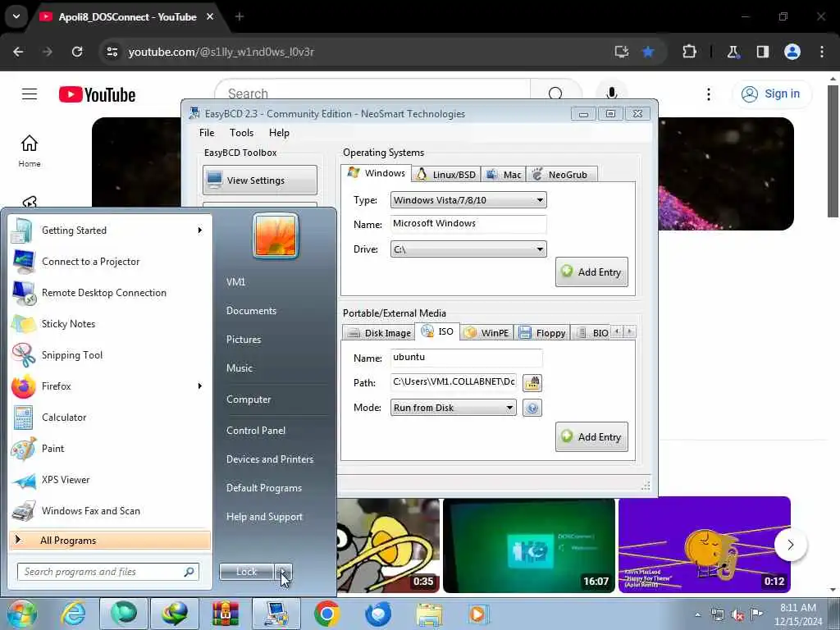This screenshot has width=840, height=630.
Task: Click Chrome profile avatar icon
Action: coord(792,52)
